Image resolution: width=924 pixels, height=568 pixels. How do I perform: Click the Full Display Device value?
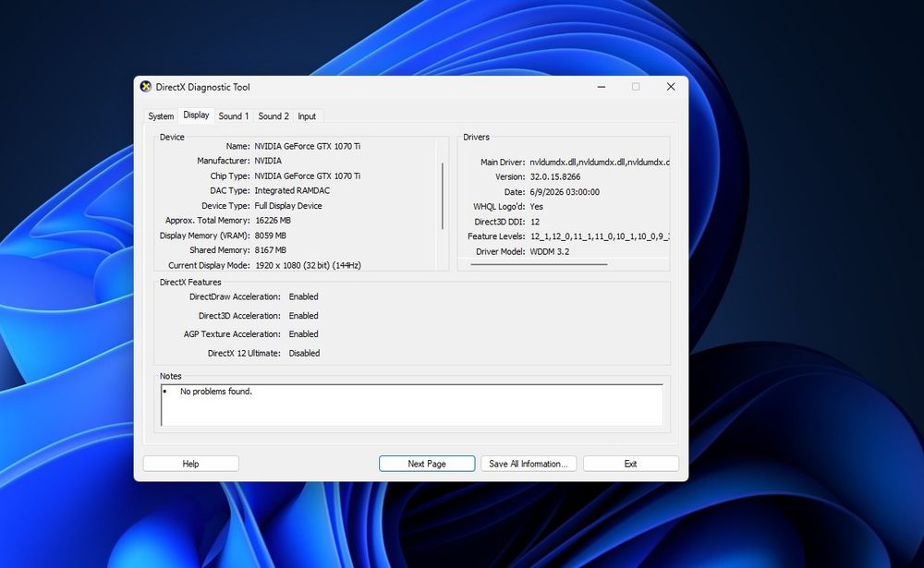[x=288, y=206]
